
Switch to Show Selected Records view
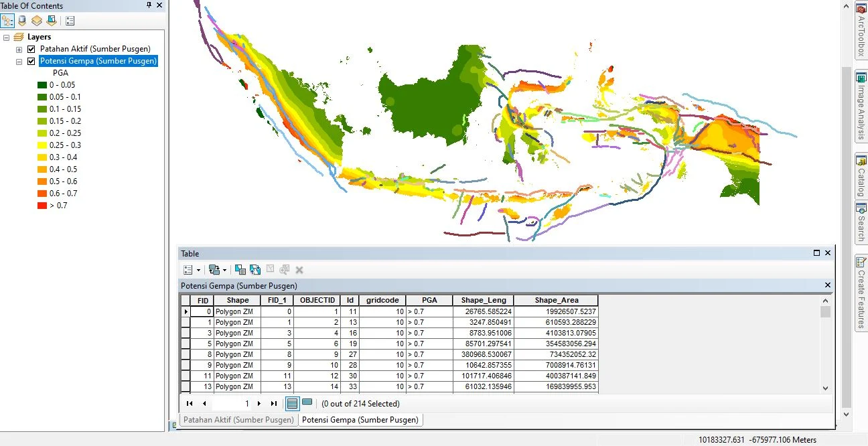click(307, 403)
